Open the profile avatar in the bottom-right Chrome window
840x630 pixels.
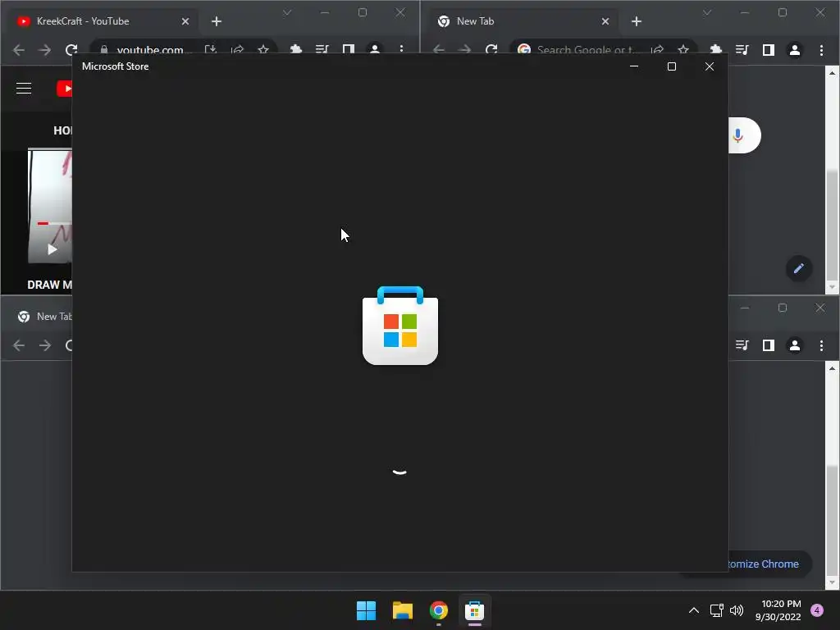tap(794, 345)
